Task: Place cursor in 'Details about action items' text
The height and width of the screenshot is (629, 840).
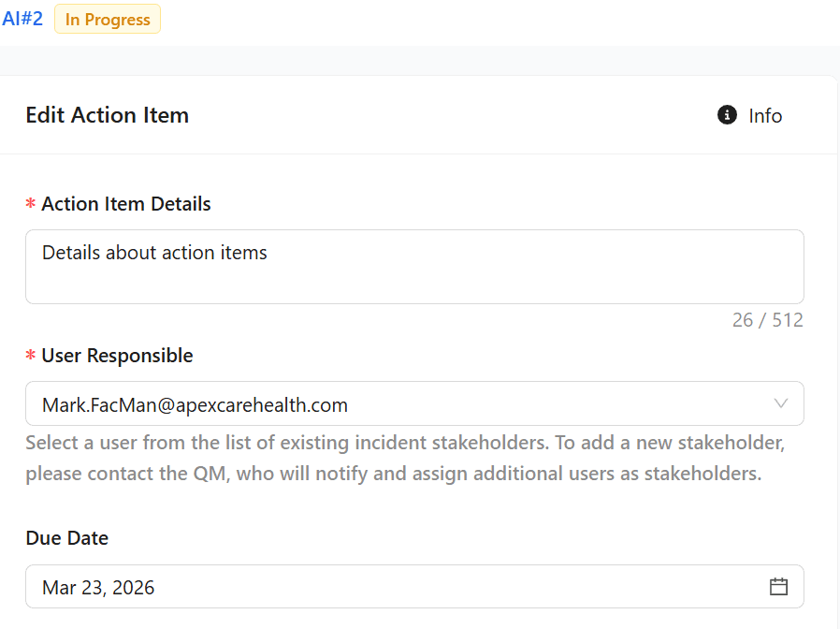Action: (x=154, y=253)
